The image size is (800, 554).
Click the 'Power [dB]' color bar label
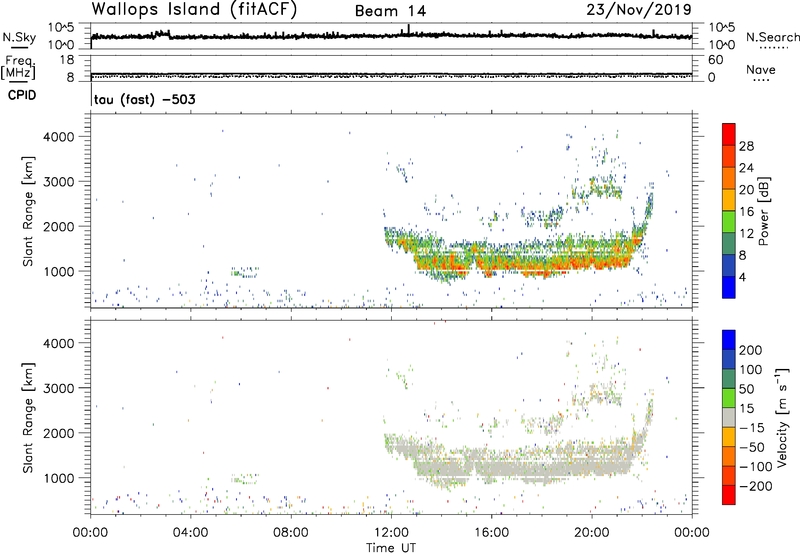click(764, 211)
